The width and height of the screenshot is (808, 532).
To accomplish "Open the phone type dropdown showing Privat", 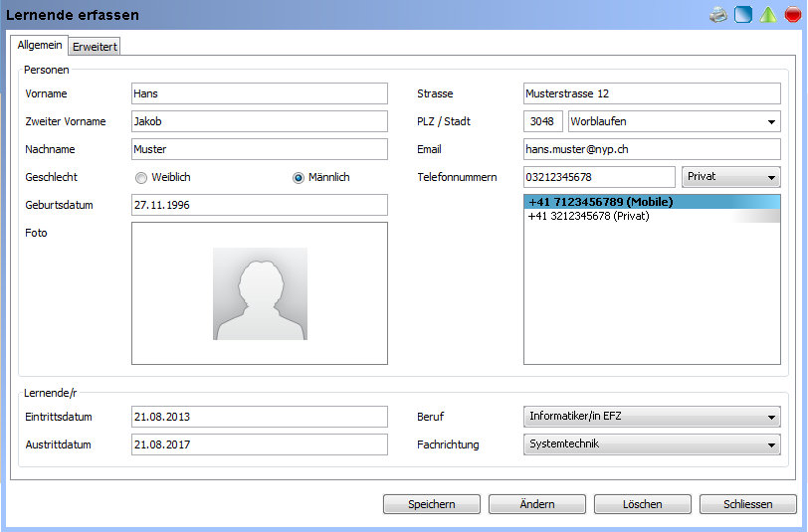I will [x=730, y=177].
